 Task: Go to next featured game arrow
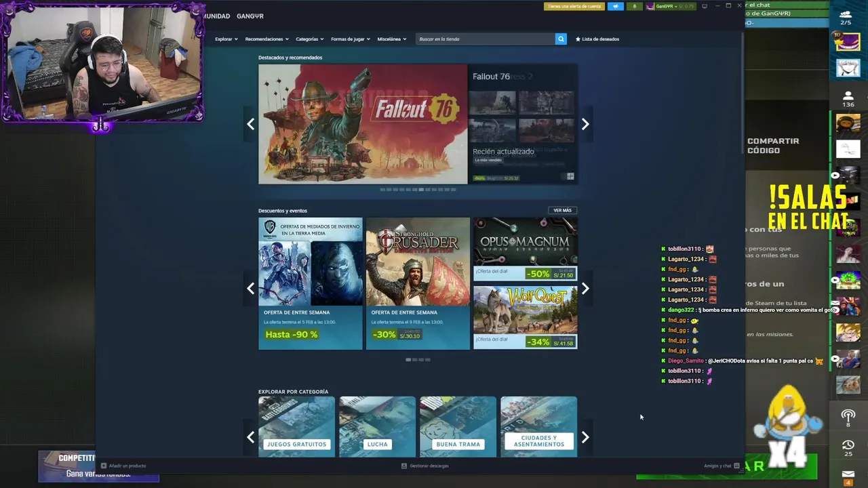(x=585, y=124)
